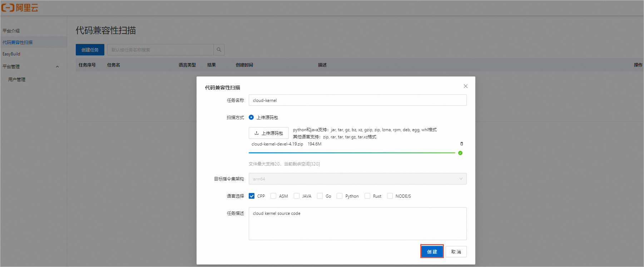The image size is (644, 267).
Task: Click the 任务名称 input field
Action: [x=357, y=100]
